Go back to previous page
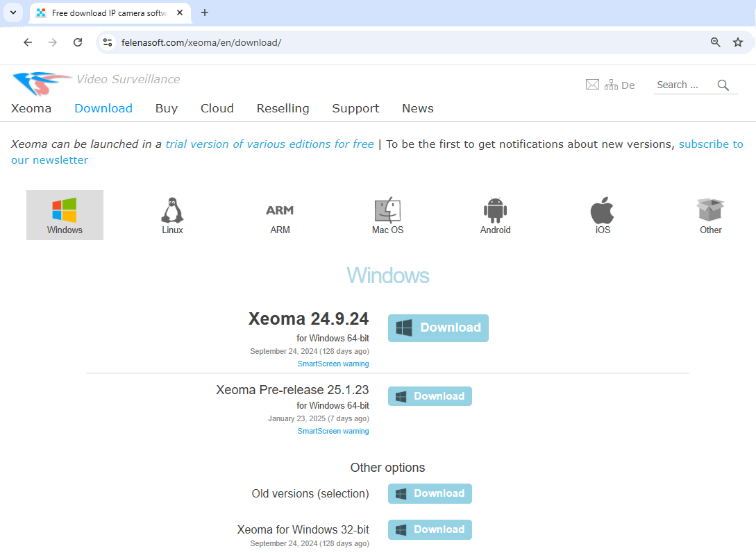Viewport: 756px width, 553px height. pyautogui.click(x=28, y=42)
